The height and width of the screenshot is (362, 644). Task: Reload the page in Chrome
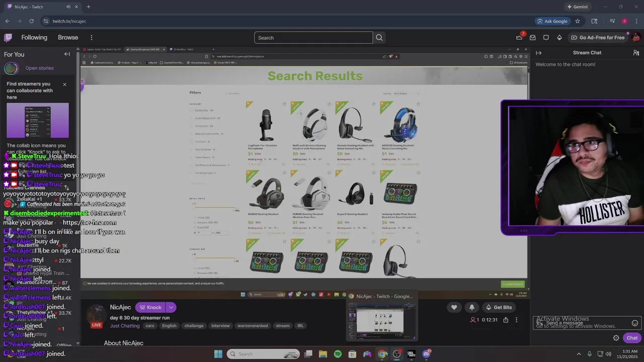click(31, 21)
